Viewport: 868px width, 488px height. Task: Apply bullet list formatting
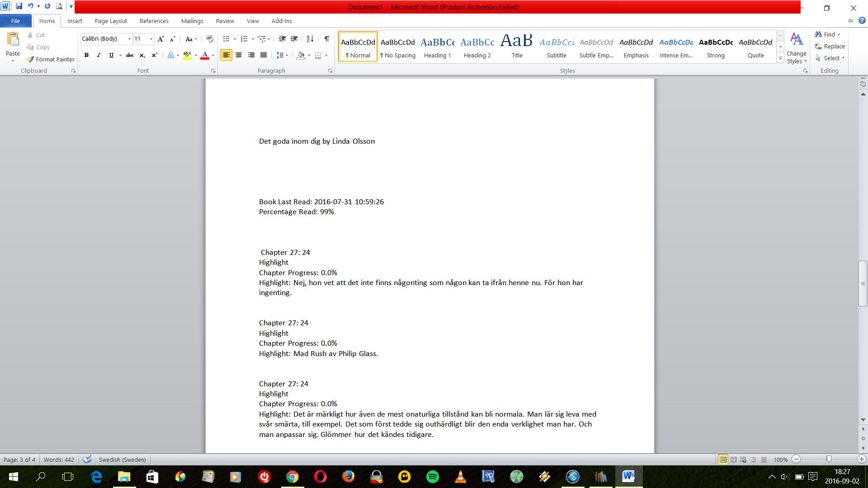click(x=226, y=39)
